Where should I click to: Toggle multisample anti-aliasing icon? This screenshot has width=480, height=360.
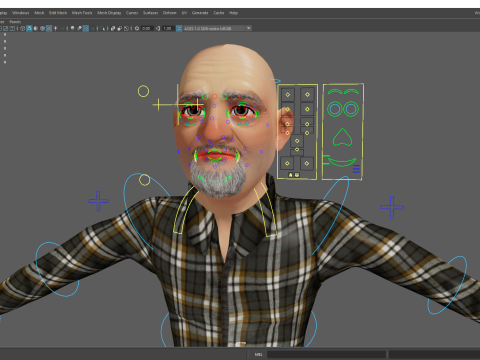click(86, 28)
